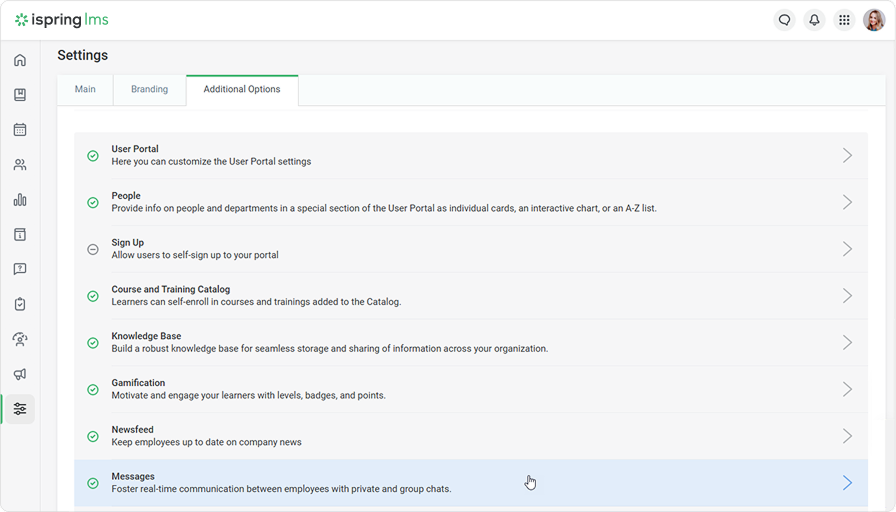Click the User Portal enabled checkmark
Screen dimensions: 896x512
[93, 156]
